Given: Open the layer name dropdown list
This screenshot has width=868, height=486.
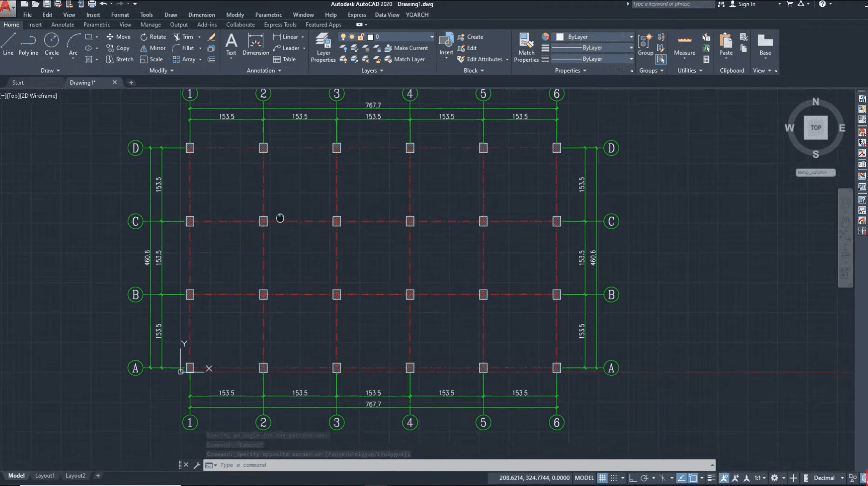Looking at the screenshot, I should tap(432, 37).
